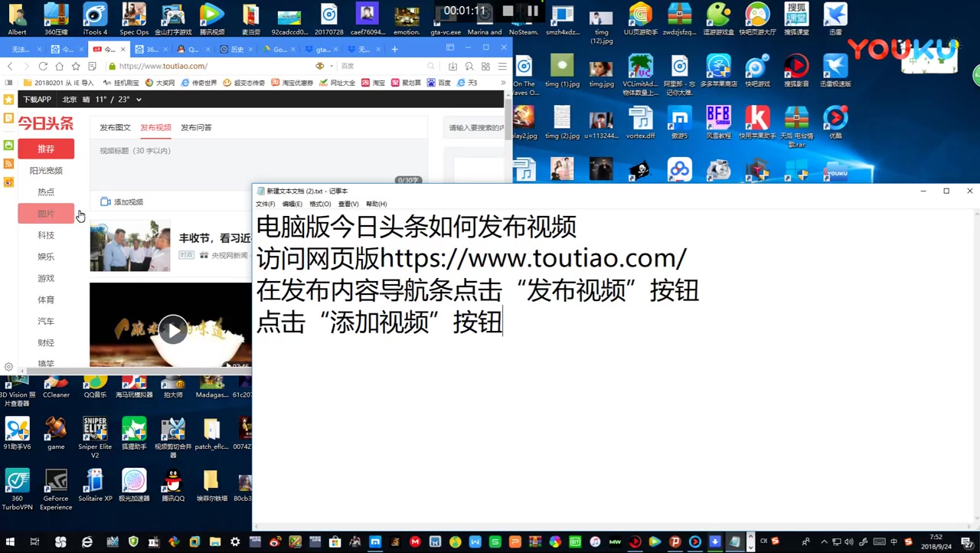Open the yellow star favorites sidebar icon

[x=8, y=100]
